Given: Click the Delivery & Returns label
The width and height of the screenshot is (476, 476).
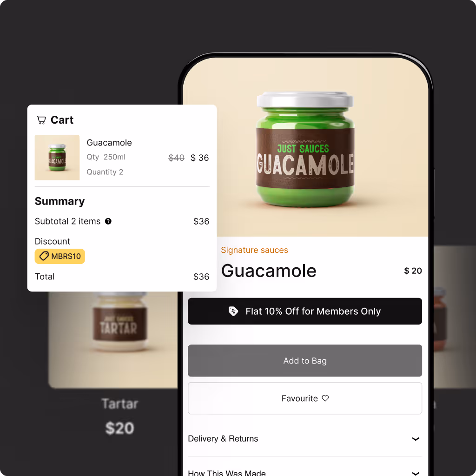Looking at the screenshot, I should (223, 439).
